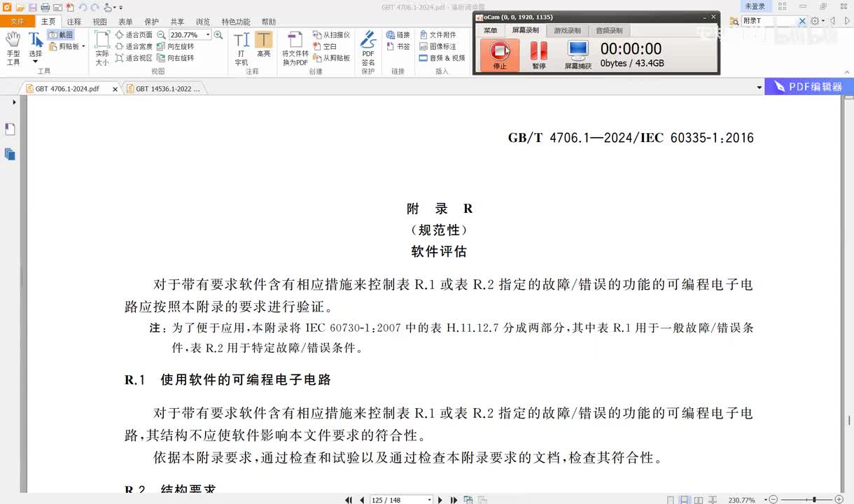Screen dimensions: 854x504
Task: Open the document tab list dropdown arrow
Action: [759, 88]
